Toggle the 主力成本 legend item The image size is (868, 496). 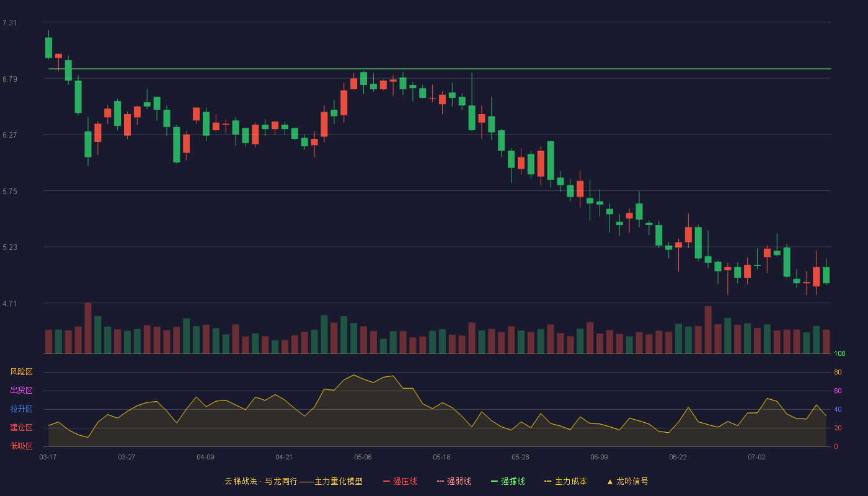pos(565,481)
